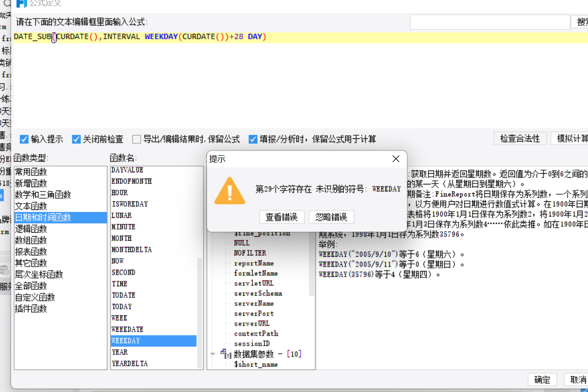Click the search button beside the search field
This screenshot has width=588, height=392.
(x=580, y=22)
